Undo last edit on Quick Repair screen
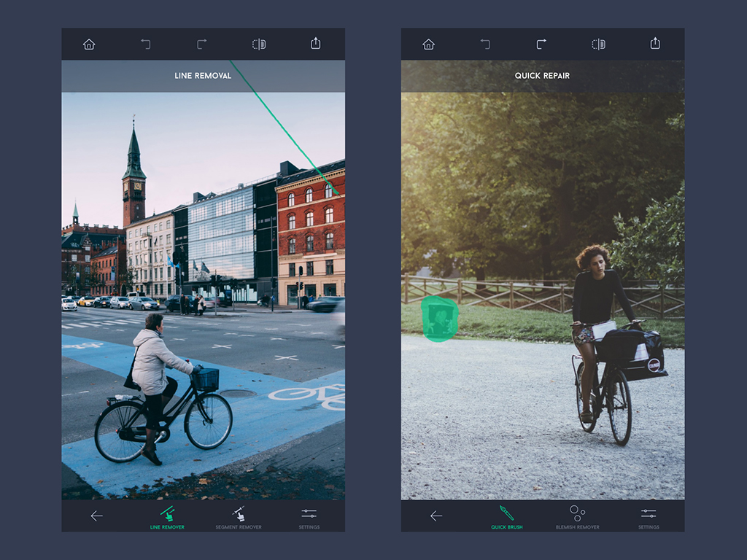 [485, 44]
